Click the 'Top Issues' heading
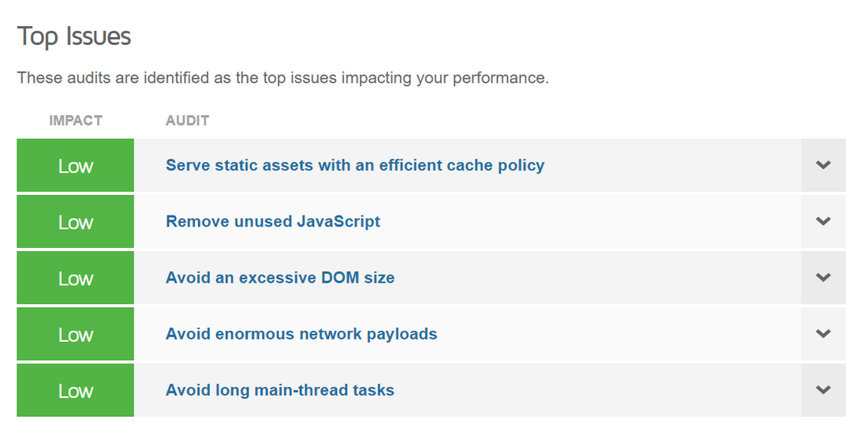 pyautogui.click(x=74, y=36)
